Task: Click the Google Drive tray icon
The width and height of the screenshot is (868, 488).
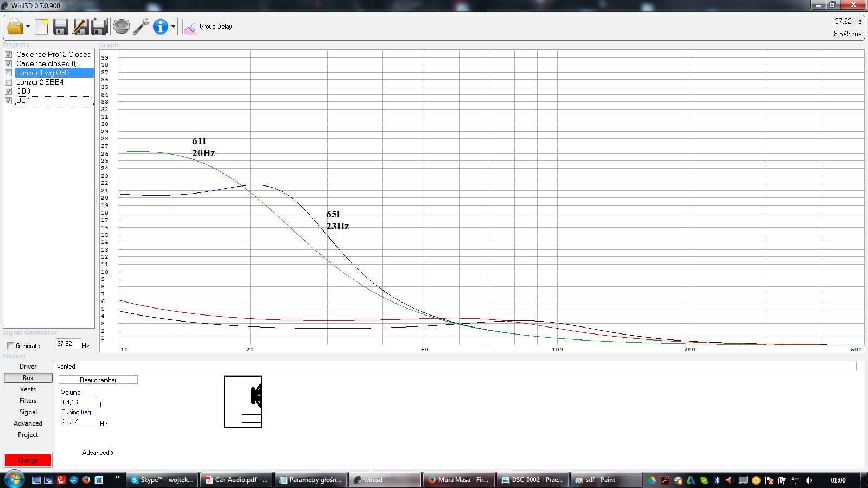Action: pyautogui.click(x=652, y=480)
